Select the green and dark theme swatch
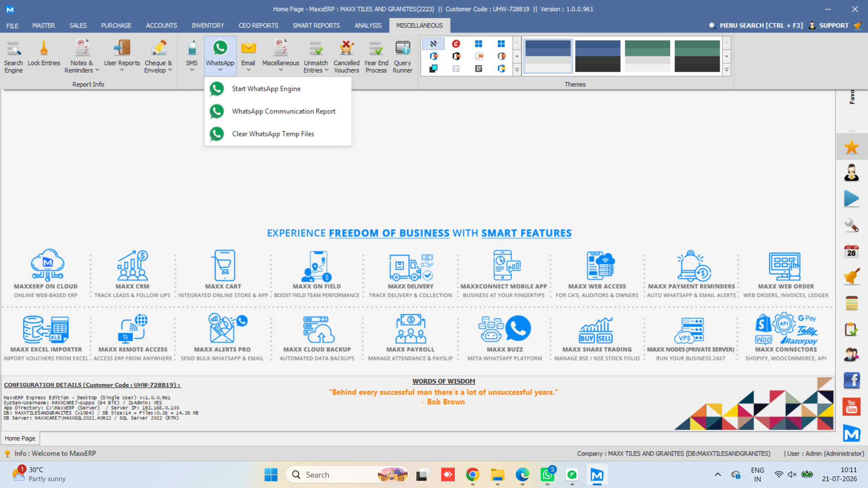The width and height of the screenshot is (868, 488). tap(697, 56)
